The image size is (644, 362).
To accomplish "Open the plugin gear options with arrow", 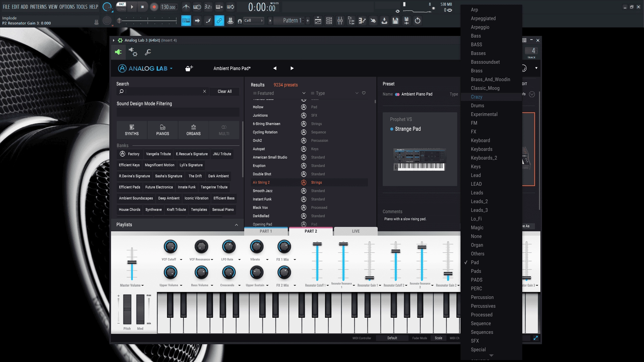I will pos(133,52).
